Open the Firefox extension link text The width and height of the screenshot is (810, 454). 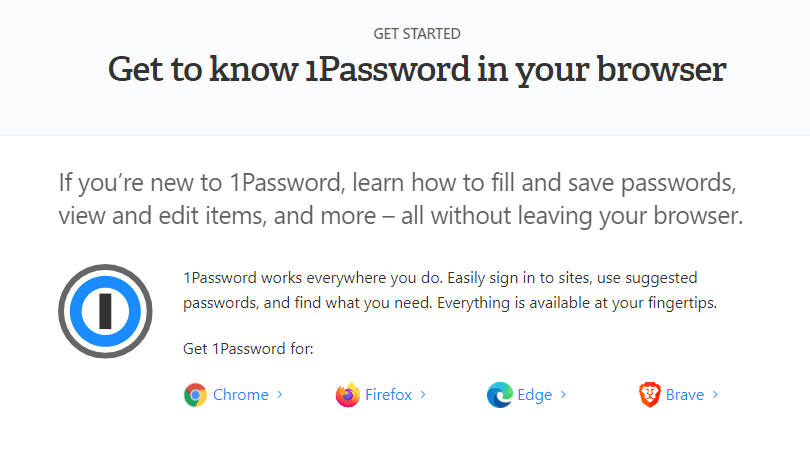point(388,395)
